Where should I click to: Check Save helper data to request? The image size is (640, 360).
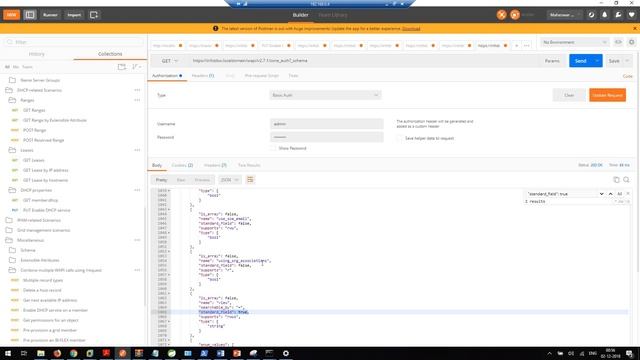[x=399, y=138]
